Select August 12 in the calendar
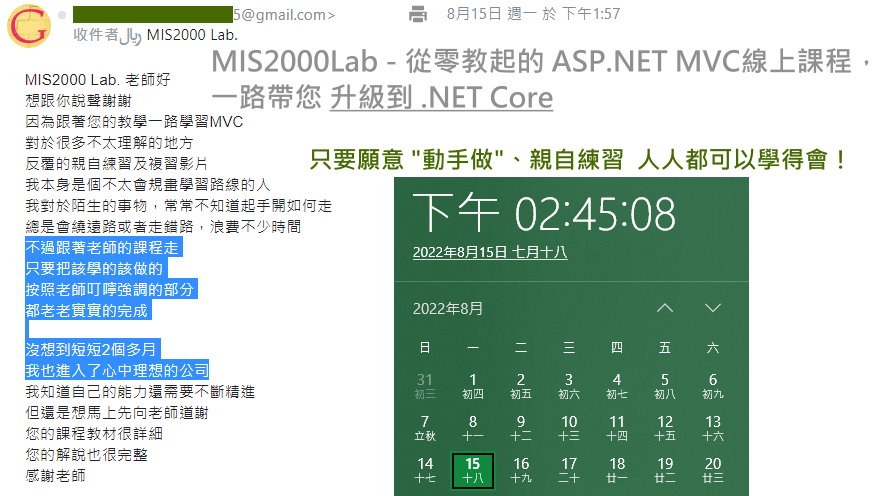The height and width of the screenshot is (496, 880). click(x=664, y=428)
